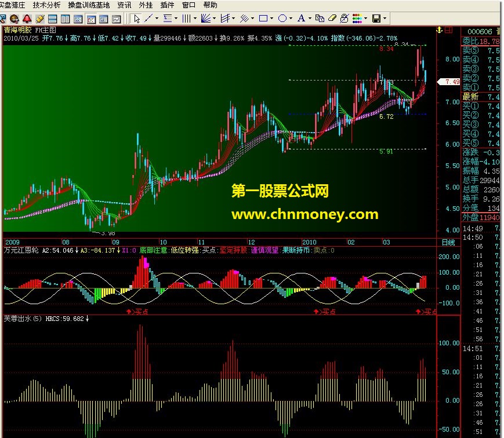This screenshot has height=438, width=504.
Task: Click the 最新 price row
Action: click(481, 97)
